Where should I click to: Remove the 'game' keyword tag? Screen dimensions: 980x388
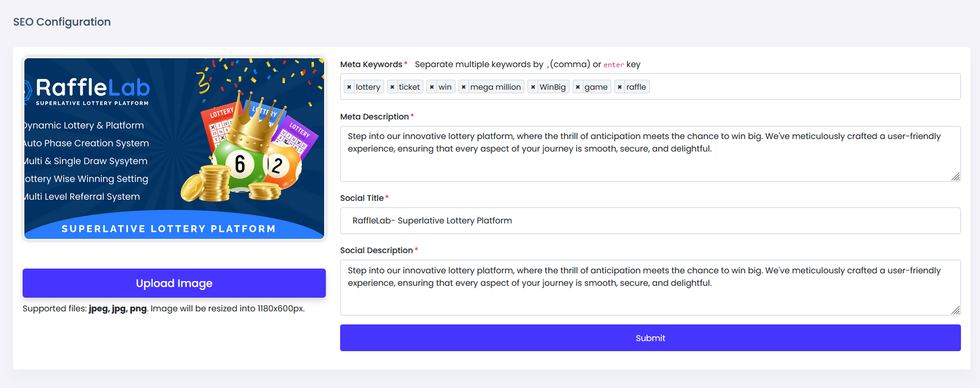click(x=577, y=87)
